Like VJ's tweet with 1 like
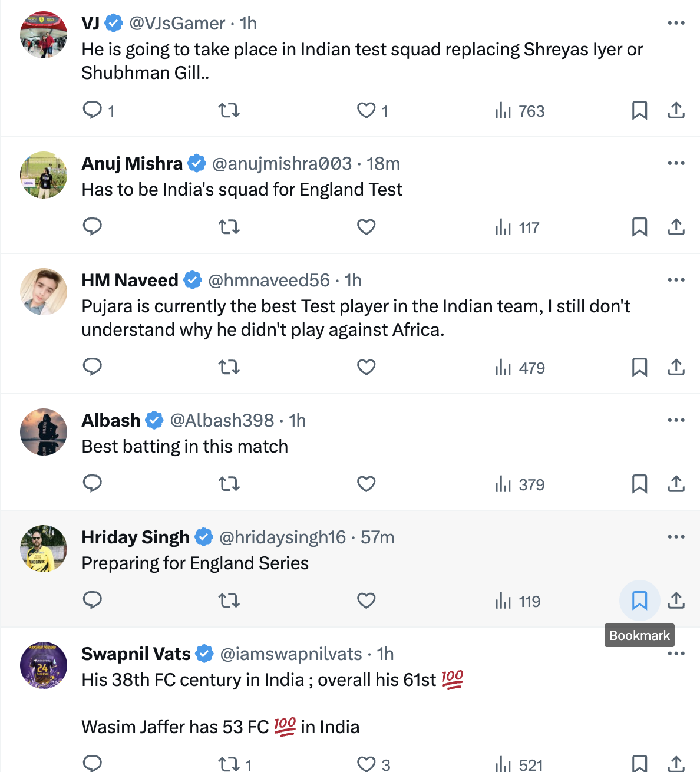700x772 pixels. tap(366, 110)
